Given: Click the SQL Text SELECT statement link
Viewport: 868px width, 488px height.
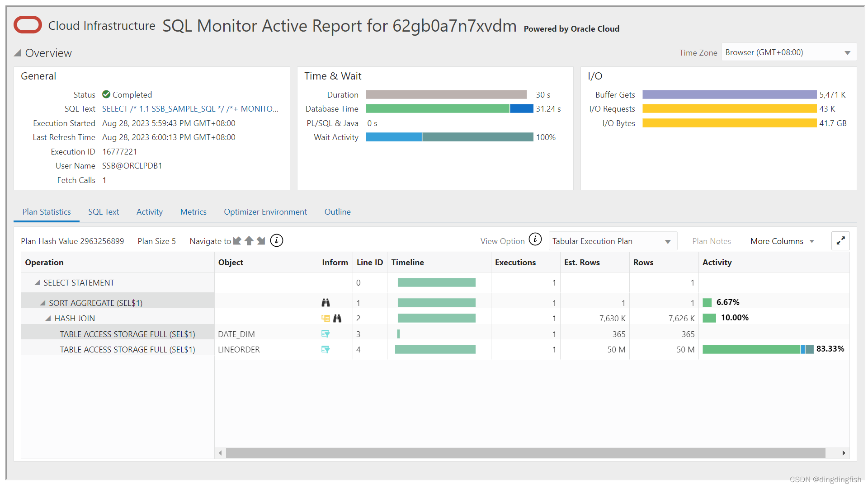Looking at the screenshot, I should click(190, 109).
